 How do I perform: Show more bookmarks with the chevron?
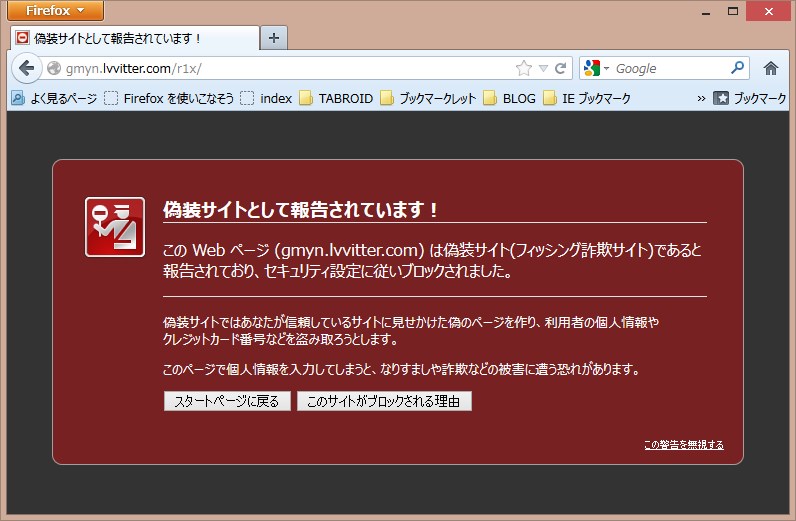point(701,99)
